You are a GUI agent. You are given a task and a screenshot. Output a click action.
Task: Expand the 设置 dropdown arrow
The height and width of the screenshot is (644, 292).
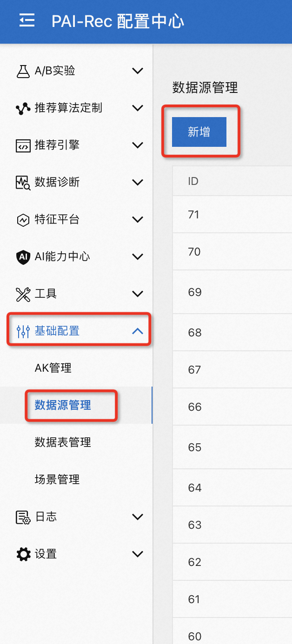pos(137,554)
